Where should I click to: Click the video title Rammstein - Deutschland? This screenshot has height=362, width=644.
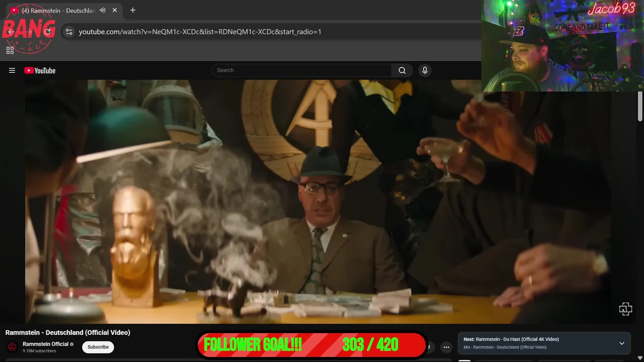[x=68, y=332]
